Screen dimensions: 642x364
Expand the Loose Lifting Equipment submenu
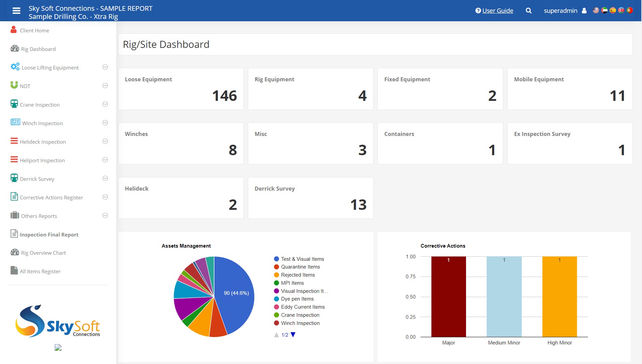point(105,67)
